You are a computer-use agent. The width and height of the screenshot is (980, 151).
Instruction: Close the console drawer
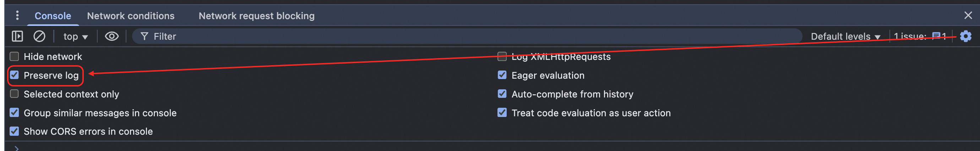pos(968,15)
